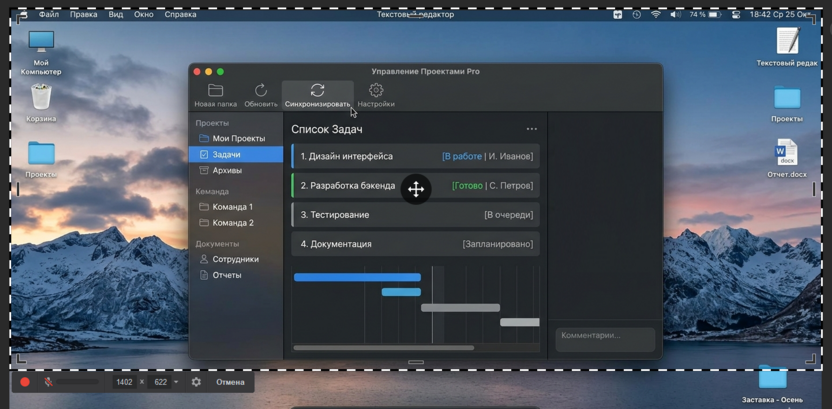Select Задачи checkbox item in sidebar
The image size is (832, 409).
click(x=236, y=154)
